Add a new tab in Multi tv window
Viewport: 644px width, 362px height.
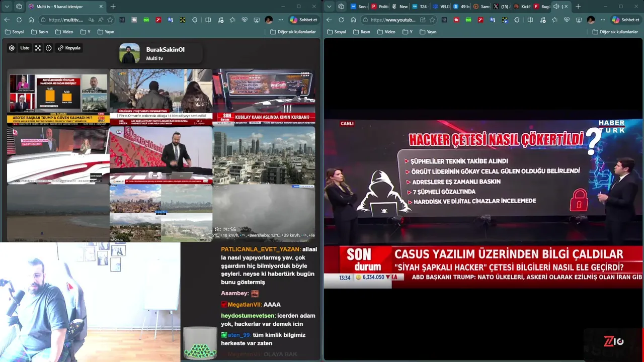(113, 7)
